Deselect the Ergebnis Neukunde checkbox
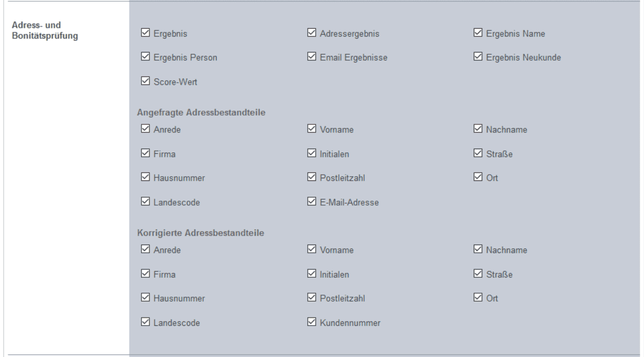This screenshot has width=644, height=357. coord(478,57)
